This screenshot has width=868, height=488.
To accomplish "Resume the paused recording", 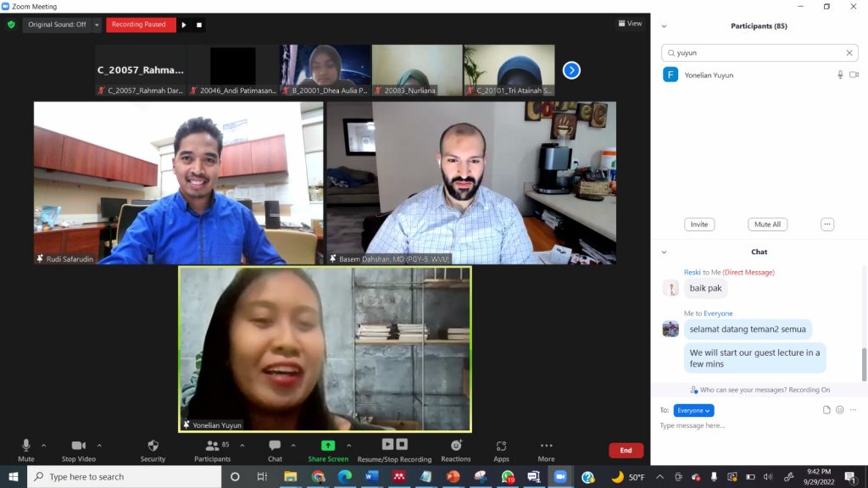I will point(184,25).
